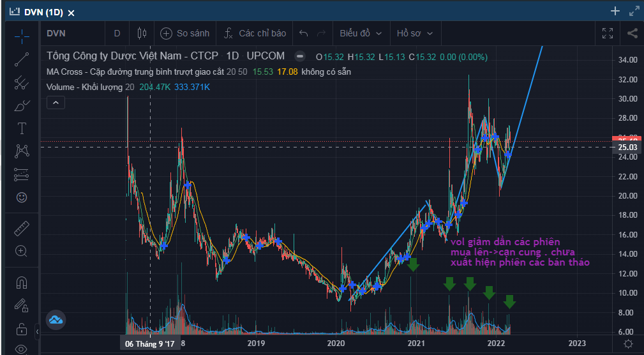Image resolution: width=644 pixels, height=355 pixels.
Task: Toggle lock all drawing tools
Action: point(22,329)
